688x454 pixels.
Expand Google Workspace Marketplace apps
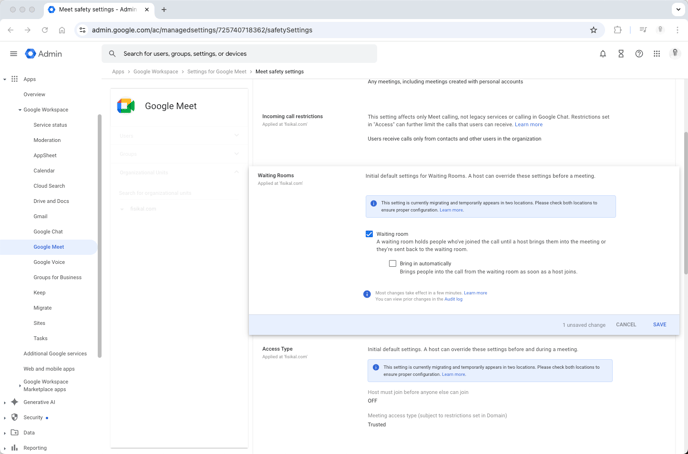20,386
